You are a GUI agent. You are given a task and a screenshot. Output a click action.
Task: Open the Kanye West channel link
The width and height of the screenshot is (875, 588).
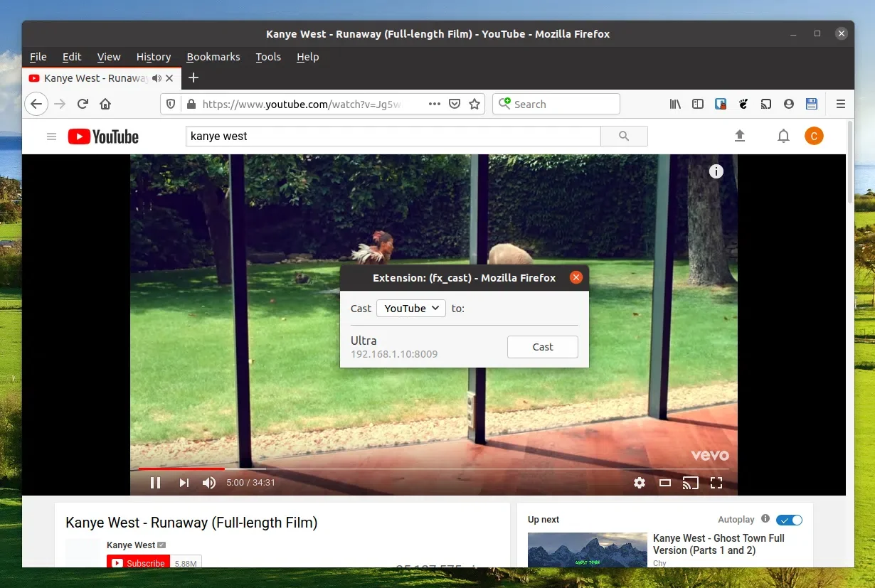tap(131, 545)
